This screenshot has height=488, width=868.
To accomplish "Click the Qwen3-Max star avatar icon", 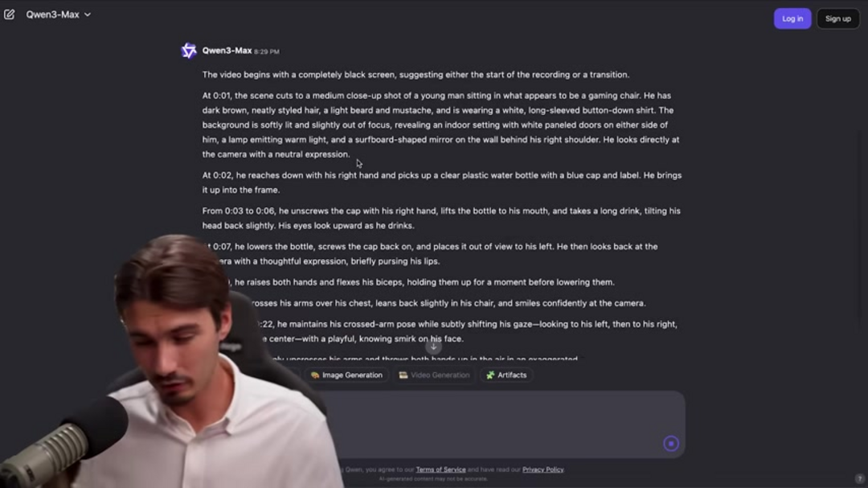I will [x=189, y=51].
